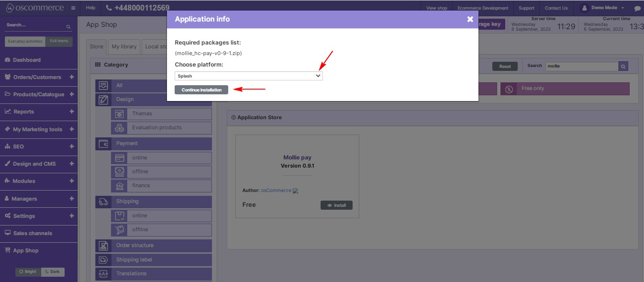The height and width of the screenshot is (282, 644).
Task: Select Full menu mode
Action: (x=59, y=41)
